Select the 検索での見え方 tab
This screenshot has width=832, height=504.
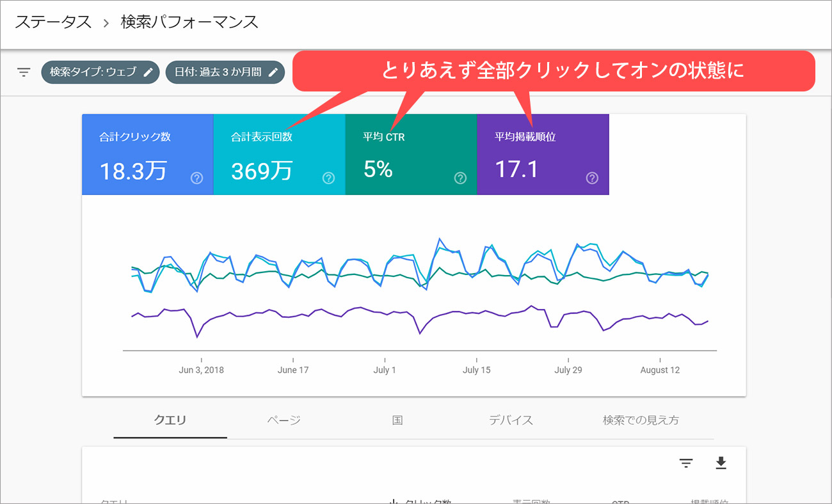point(641,420)
